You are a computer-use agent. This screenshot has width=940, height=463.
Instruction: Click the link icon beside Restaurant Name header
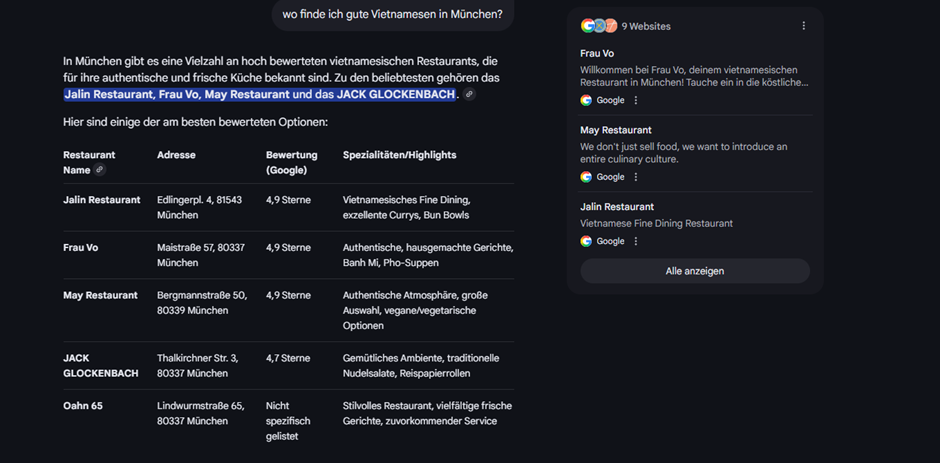[100, 171]
